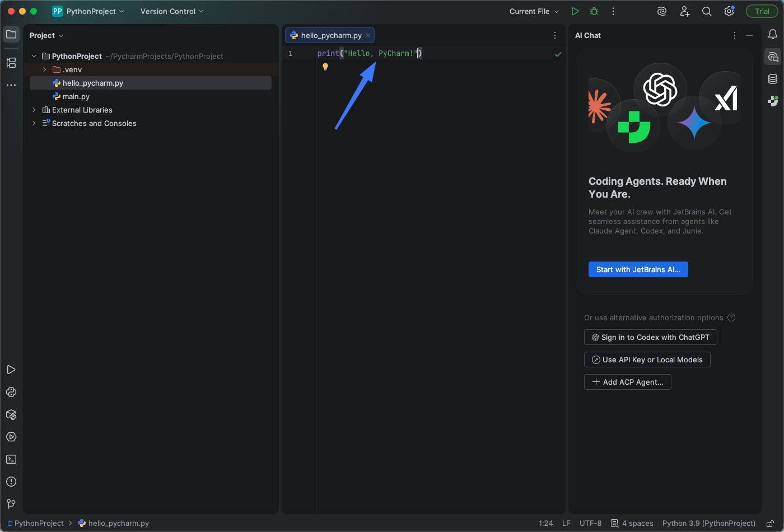Screen dimensions: 784x532
Task: Open Notifications bell icon
Action: point(773,35)
